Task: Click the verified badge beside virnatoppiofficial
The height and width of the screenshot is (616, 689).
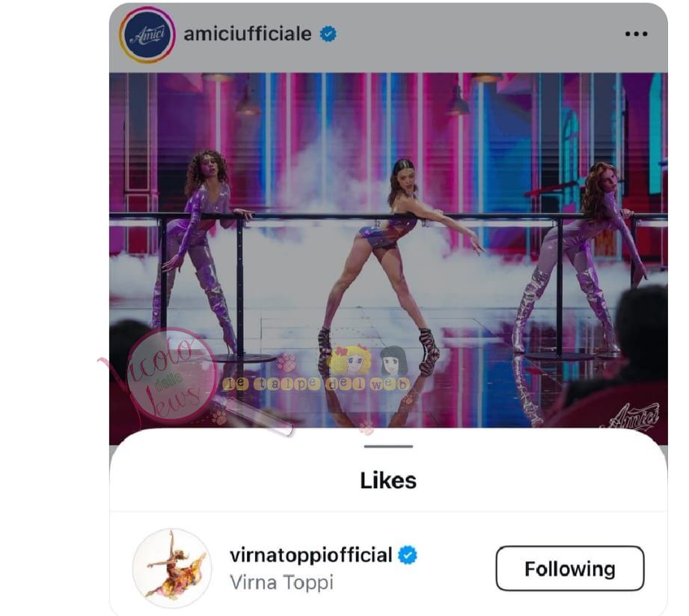Action: point(407,555)
